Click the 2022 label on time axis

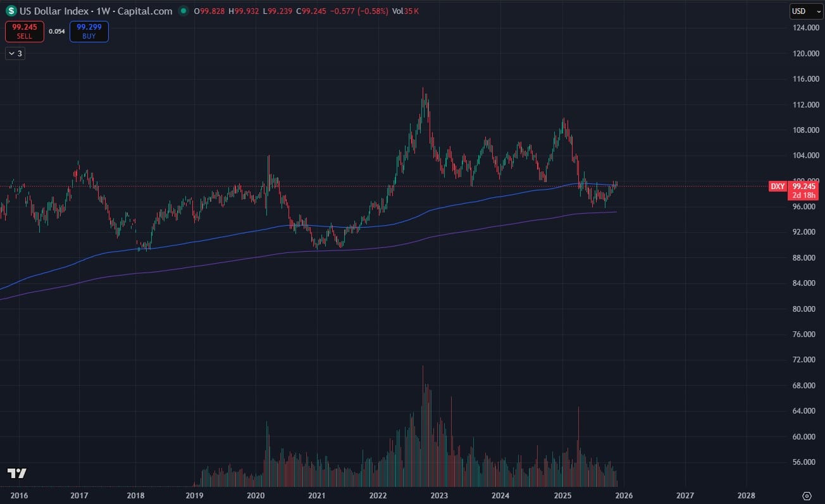coord(378,495)
